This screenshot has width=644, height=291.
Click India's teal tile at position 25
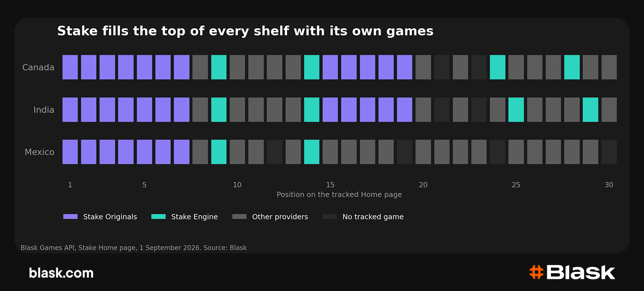click(x=516, y=110)
